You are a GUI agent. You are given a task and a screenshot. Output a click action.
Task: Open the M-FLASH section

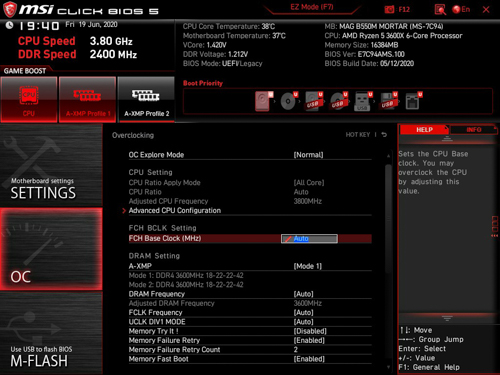[51, 333]
